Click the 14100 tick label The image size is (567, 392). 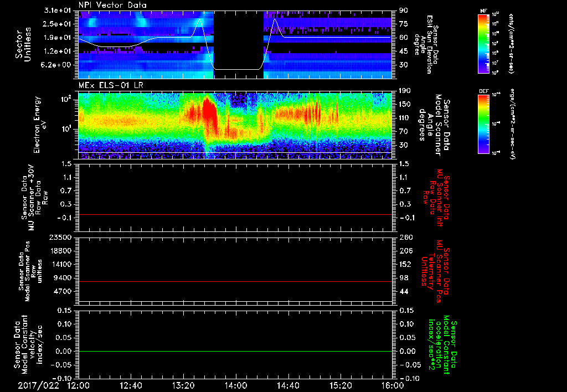point(61,264)
